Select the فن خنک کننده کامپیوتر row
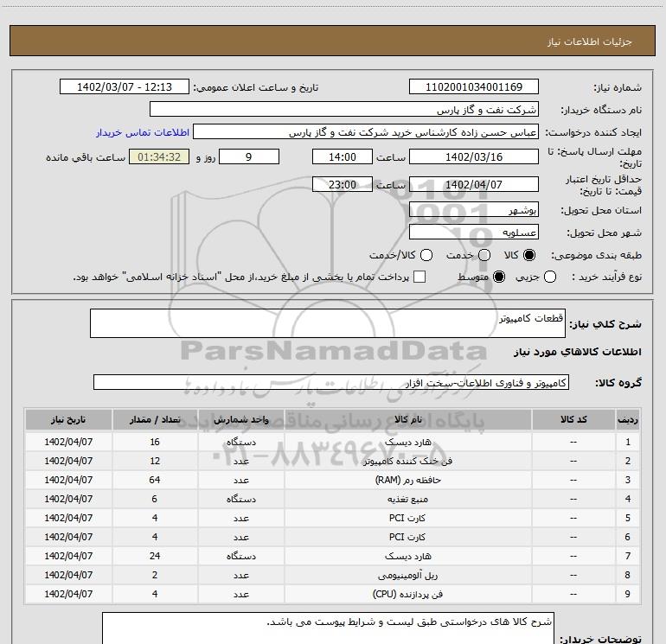 click(x=333, y=461)
